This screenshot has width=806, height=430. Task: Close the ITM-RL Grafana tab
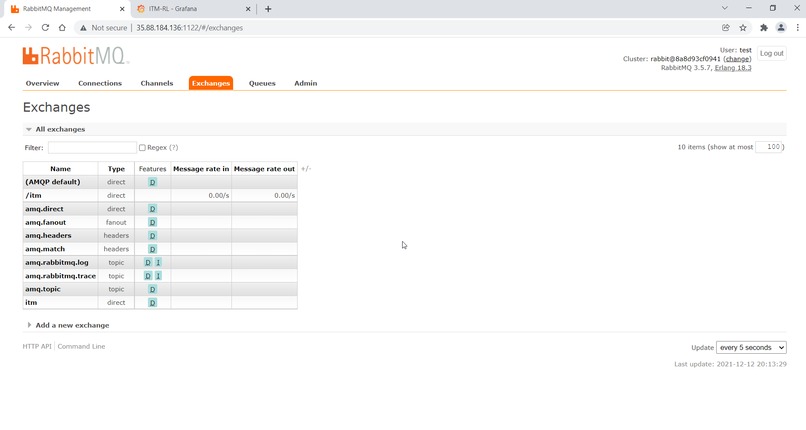click(x=248, y=9)
